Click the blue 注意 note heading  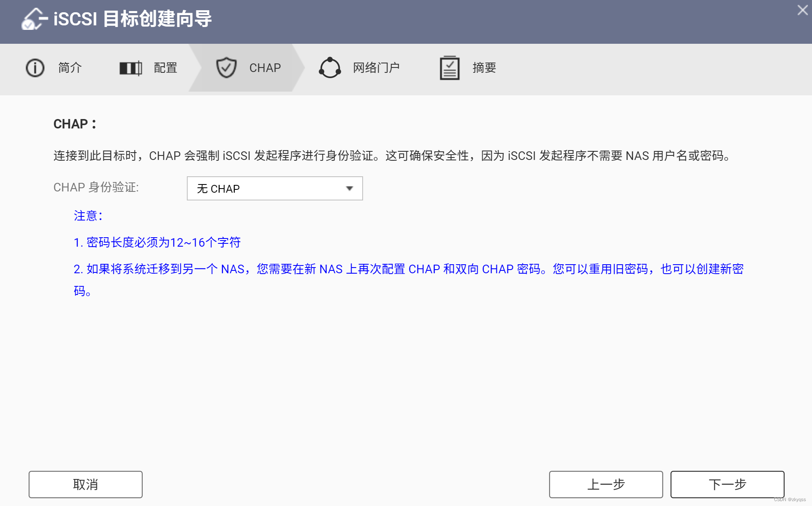(x=87, y=215)
